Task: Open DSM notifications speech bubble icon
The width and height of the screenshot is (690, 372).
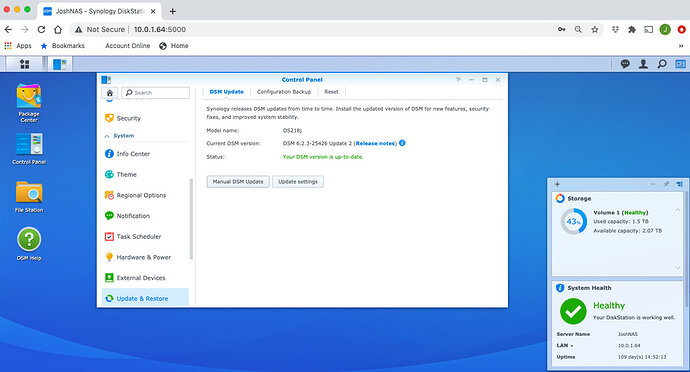Action: coord(625,64)
